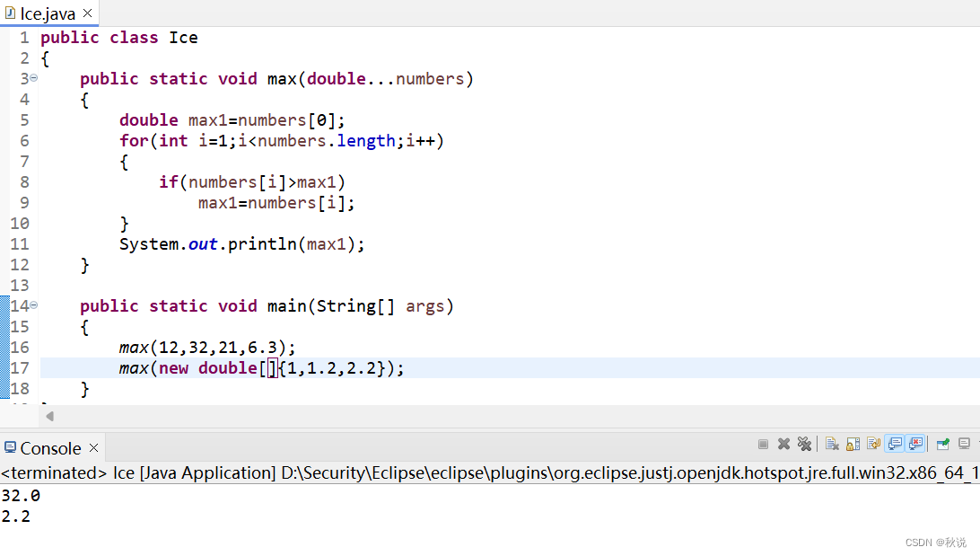Click the class name 'Ice' on line 1
The height and width of the screenshot is (556, 980).
[x=183, y=38]
